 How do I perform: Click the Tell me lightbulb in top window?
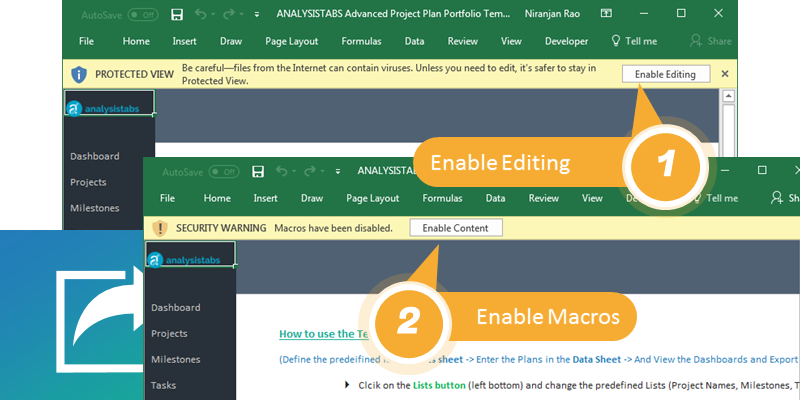pos(616,41)
